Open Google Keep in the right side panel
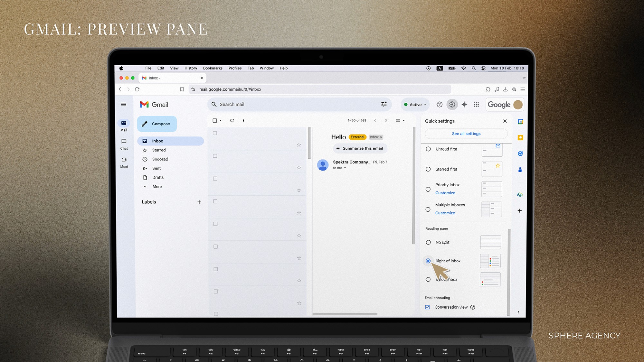This screenshot has width=644, height=362. (520, 138)
